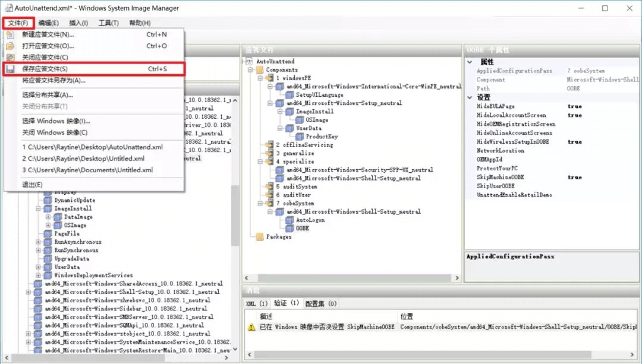The height and width of the screenshot is (364, 642).
Task: Collapse the 1 windowsPE tree node
Action: [x=260, y=78]
